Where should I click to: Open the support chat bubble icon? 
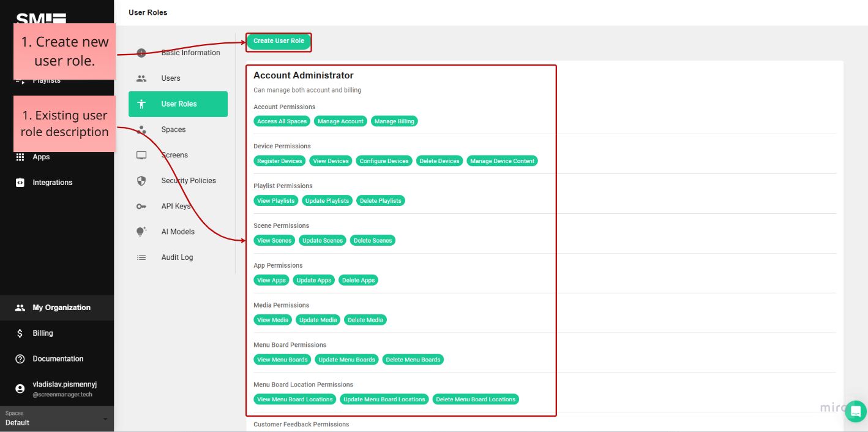click(x=855, y=411)
